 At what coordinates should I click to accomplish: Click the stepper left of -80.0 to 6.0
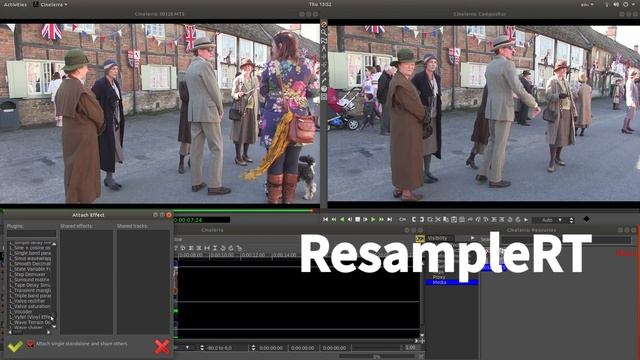point(202,348)
